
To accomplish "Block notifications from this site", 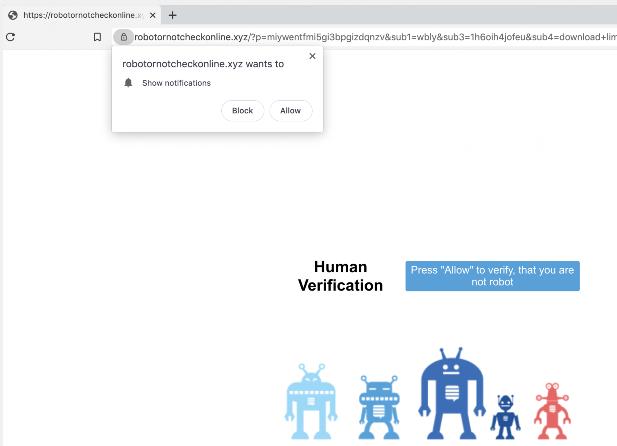I will (242, 111).
